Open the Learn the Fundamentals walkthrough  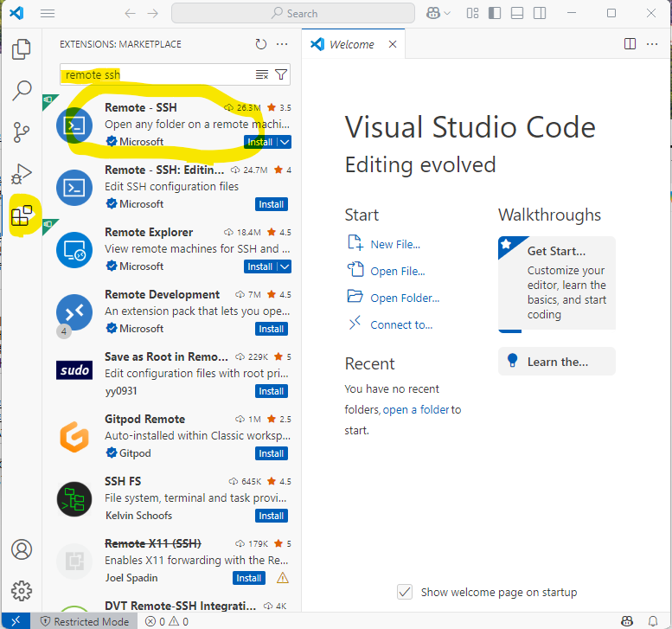(x=557, y=362)
